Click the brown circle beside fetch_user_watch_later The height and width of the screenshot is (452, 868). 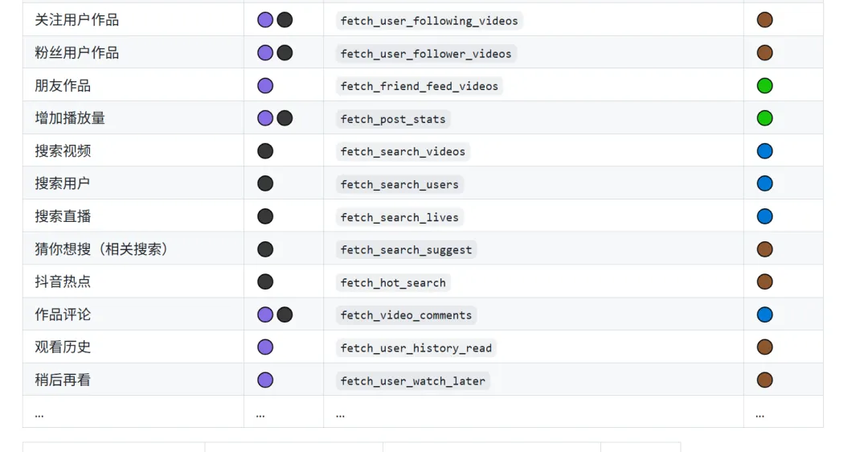(764, 380)
